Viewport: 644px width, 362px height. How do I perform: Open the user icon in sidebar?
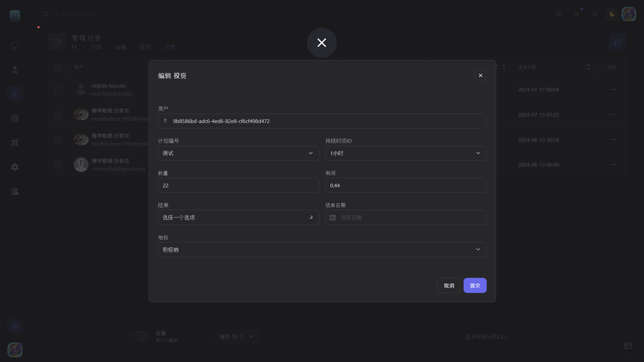point(15,70)
